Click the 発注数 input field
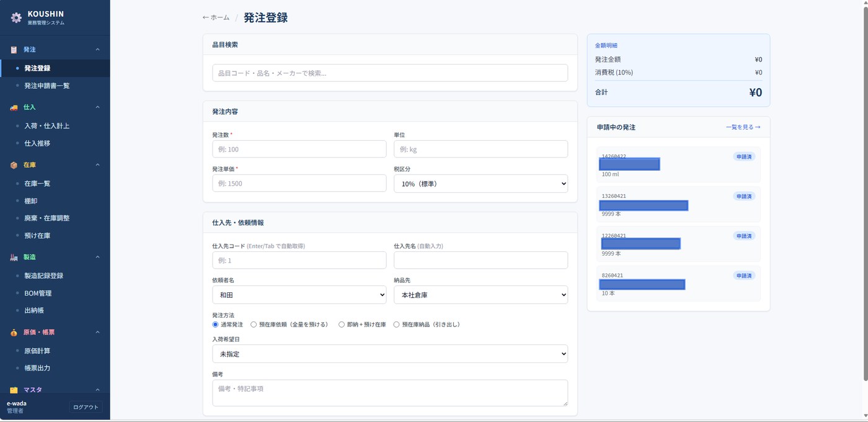Screen dimensions: 868x422 click(x=299, y=149)
